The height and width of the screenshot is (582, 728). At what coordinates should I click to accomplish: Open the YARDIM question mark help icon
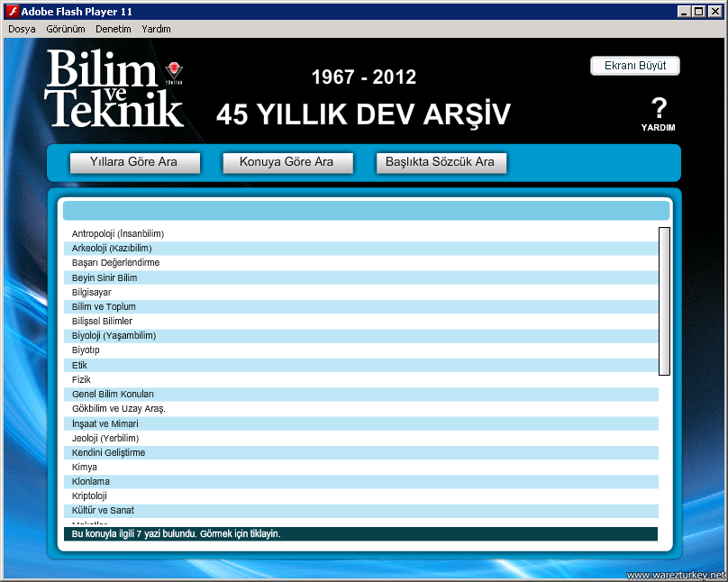(x=659, y=114)
